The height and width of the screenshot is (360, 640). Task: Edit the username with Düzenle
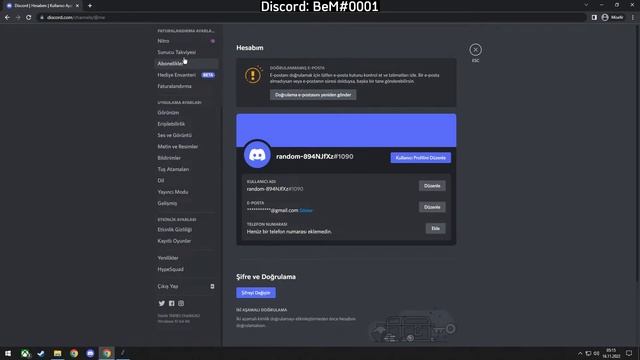432,186
